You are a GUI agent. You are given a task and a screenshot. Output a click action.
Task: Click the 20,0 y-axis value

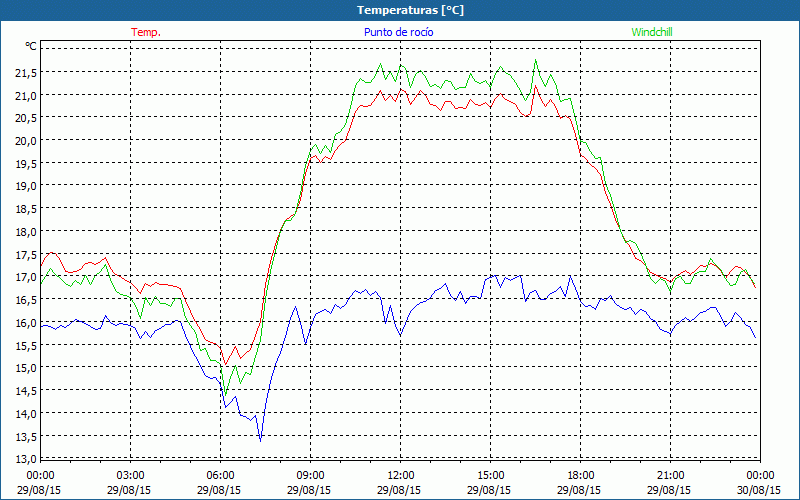click(x=26, y=141)
